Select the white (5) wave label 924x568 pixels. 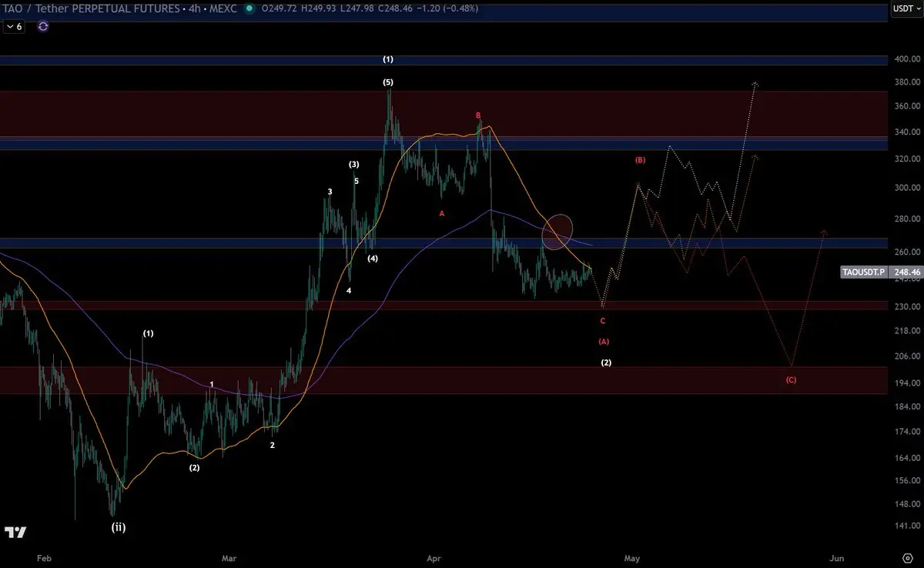pyautogui.click(x=389, y=82)
